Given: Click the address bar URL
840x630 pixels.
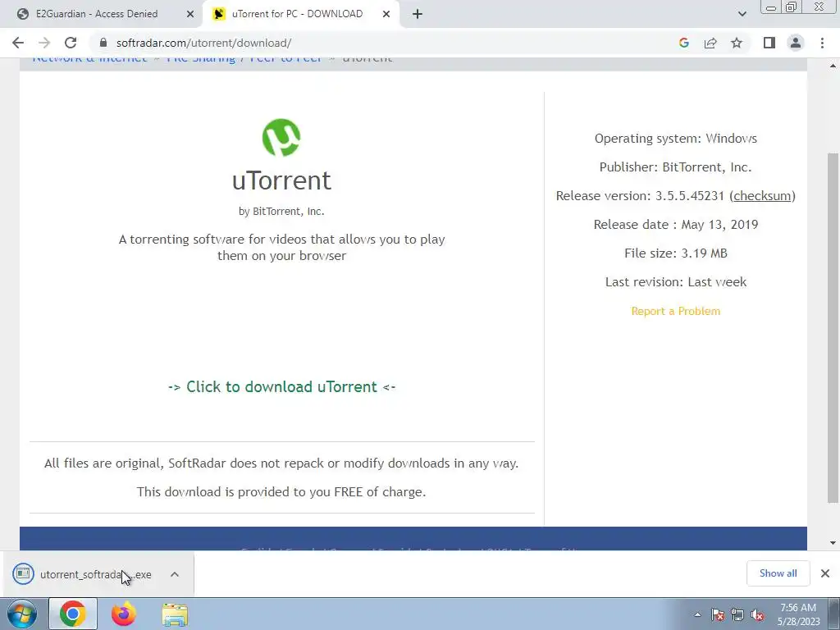Looking at the screenshot, I should coord(203,43).
